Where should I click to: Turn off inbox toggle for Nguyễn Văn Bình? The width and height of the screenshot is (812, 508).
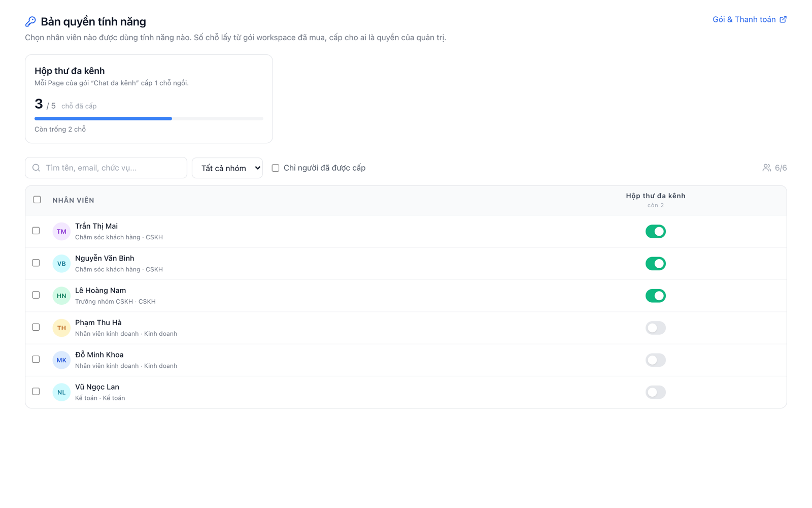[655, 263]
